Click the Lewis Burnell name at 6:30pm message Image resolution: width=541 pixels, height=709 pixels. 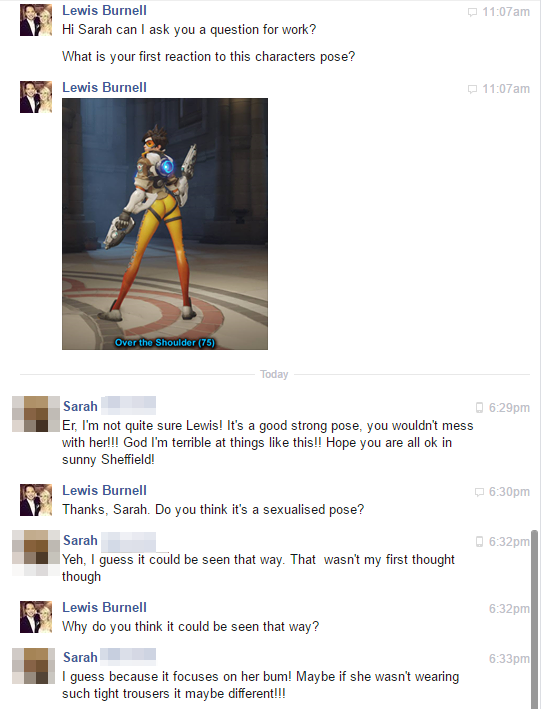click(104, 490)
